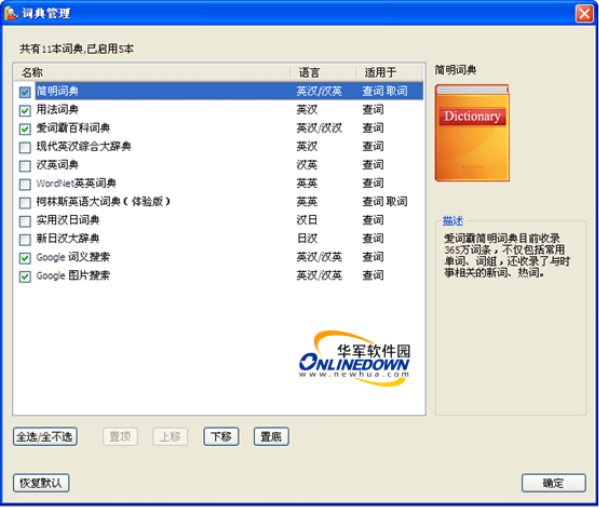Uncheck the 用法词典 checkbox

(x=25, y=110)
